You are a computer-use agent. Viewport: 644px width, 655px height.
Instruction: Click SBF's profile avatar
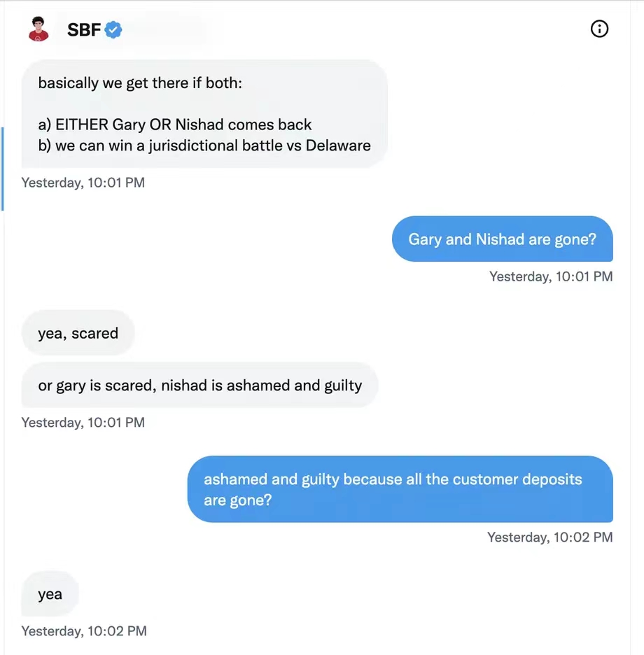38,29
